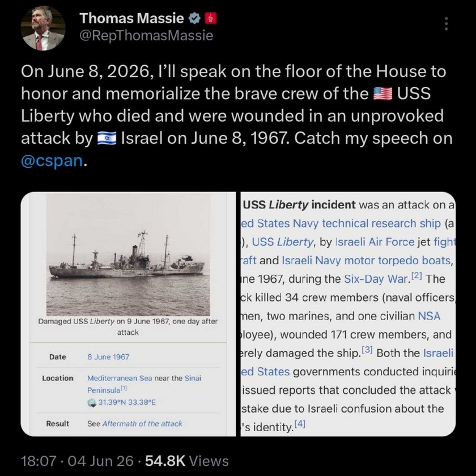Click the 18:07 · 04 Jun 26 timestamp

77,461
